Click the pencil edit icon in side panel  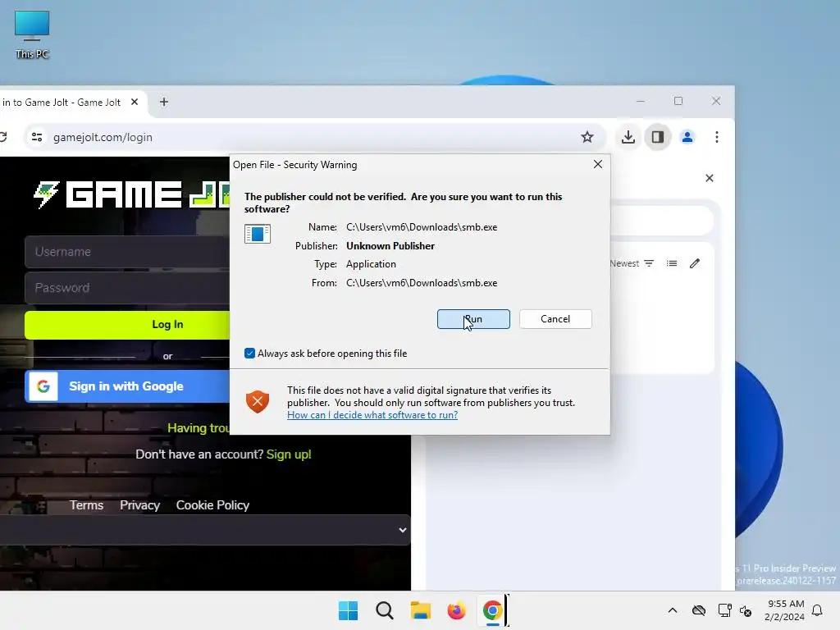[x=695, y=263]
